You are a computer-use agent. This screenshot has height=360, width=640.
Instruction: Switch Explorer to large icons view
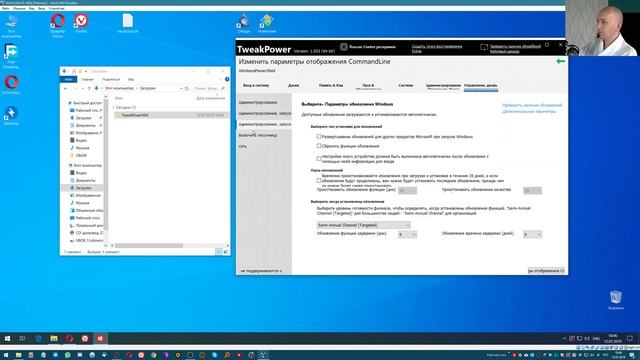click(226, 252)
